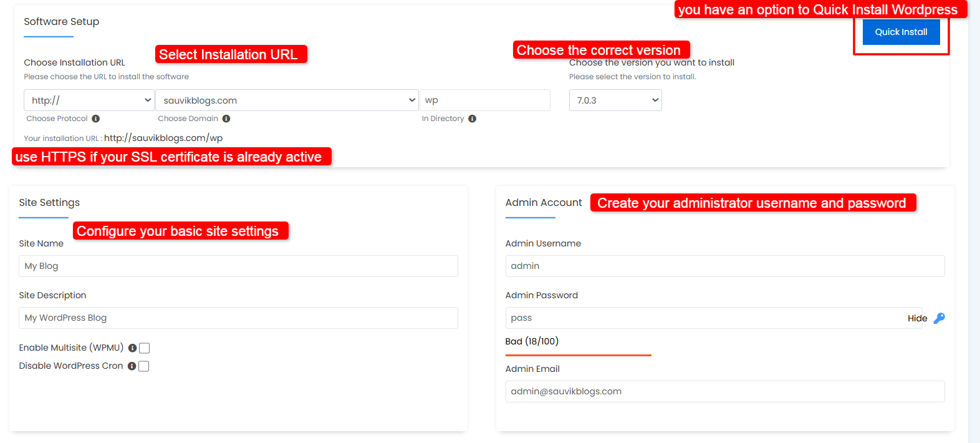Open the WordPress version dropdown
980x443 pixels.
[615, 100]
